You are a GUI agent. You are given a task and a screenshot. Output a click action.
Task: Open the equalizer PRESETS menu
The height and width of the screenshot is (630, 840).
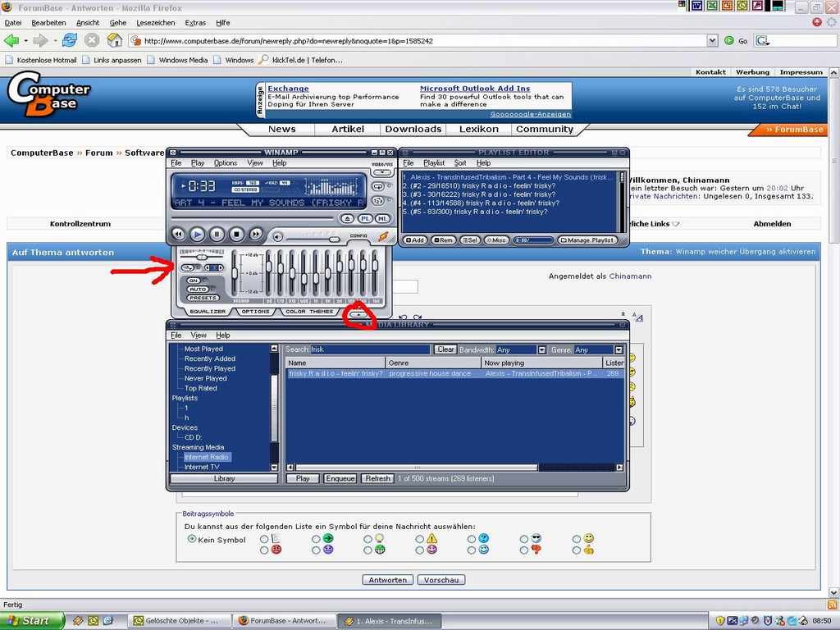203,298
